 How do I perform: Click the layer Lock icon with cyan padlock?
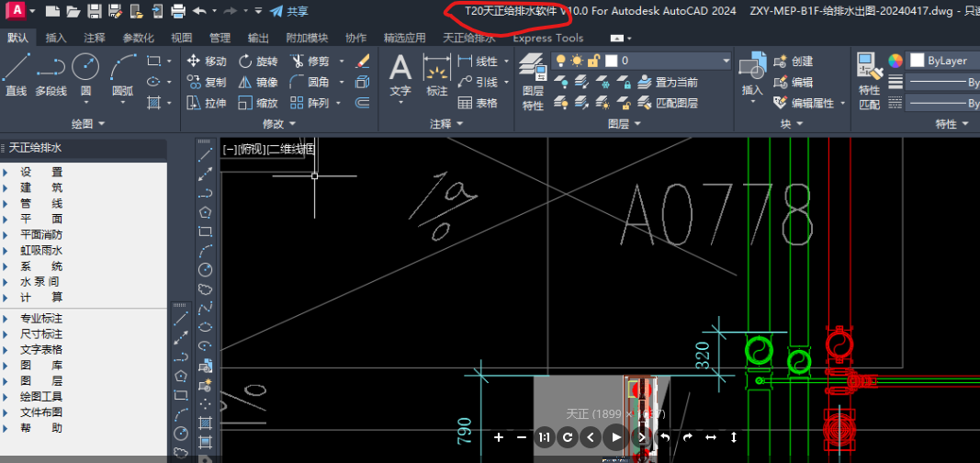click(623, 82)
